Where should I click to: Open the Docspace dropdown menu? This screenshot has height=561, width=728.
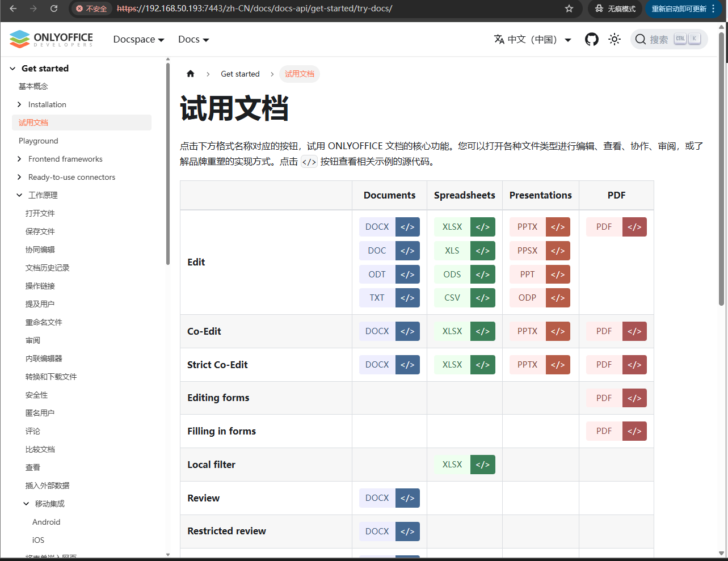coord(138,39)
